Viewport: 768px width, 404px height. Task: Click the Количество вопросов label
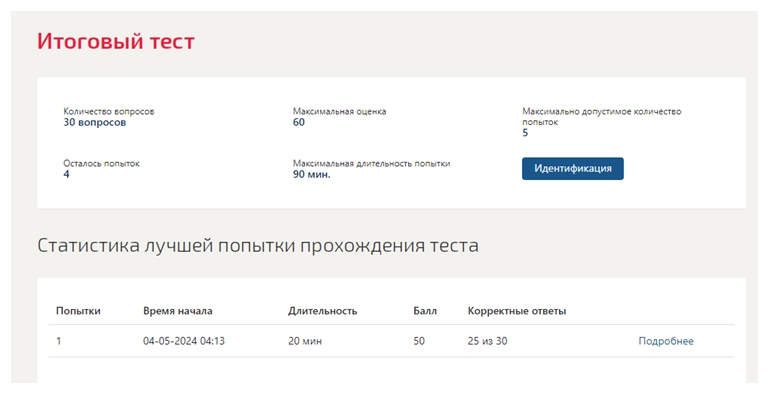point(109,112)
